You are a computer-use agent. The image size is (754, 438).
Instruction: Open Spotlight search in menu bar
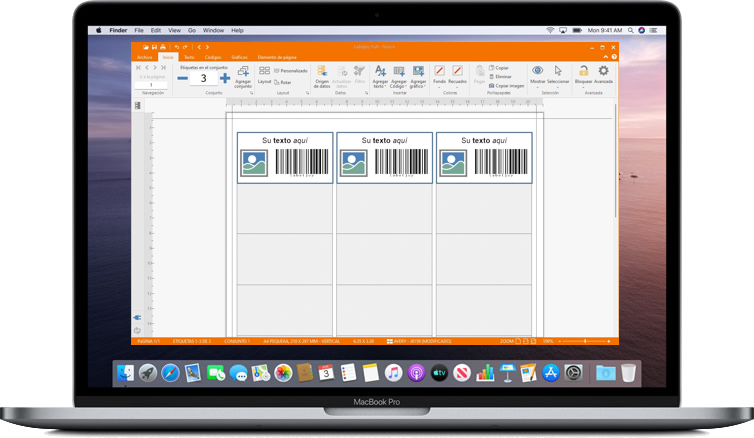point(630,30)
